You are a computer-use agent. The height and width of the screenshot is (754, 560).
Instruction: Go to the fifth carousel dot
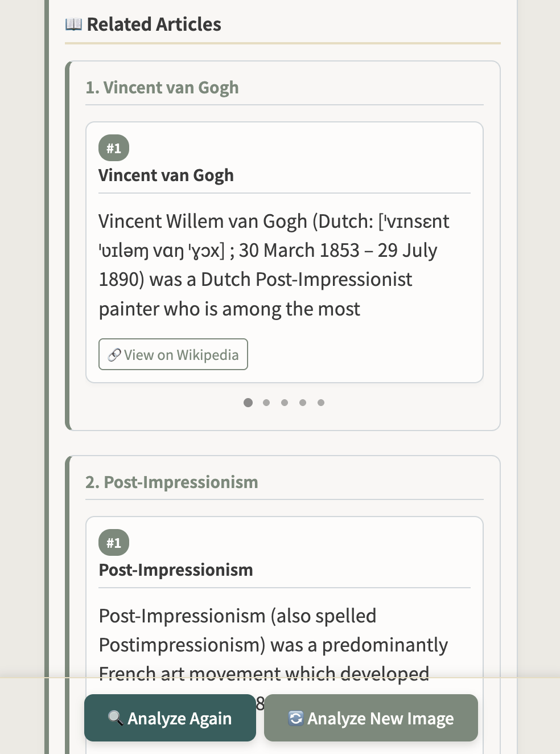(321, 403)
